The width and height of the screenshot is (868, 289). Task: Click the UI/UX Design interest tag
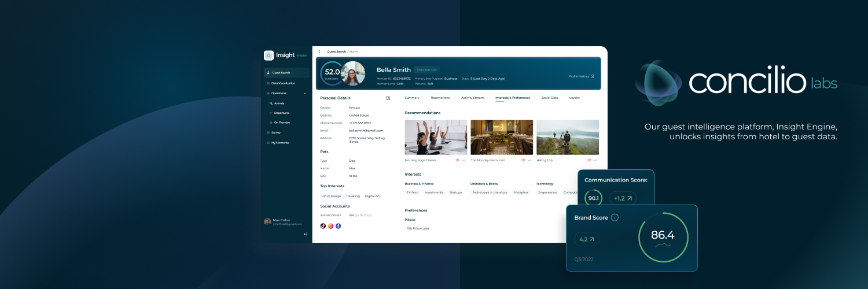(332, 196)
